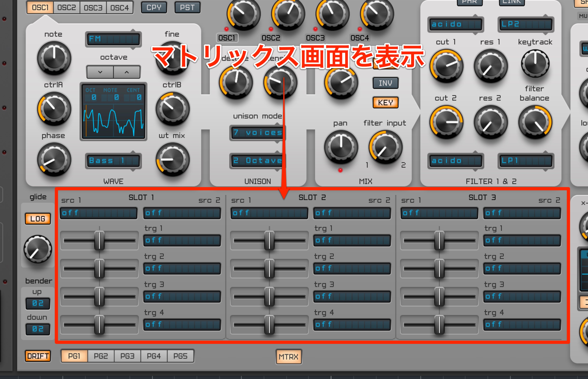The width and height of the screenshot is (588, 379).
Task: Click the pan knob
Action: click(x=341, y=147)
